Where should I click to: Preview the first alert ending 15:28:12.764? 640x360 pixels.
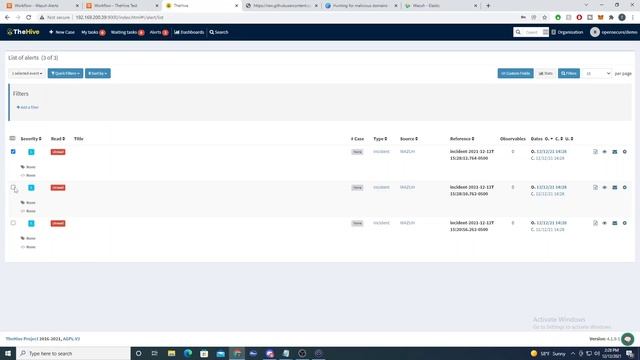pyautogui.click(x=595, y=152)
